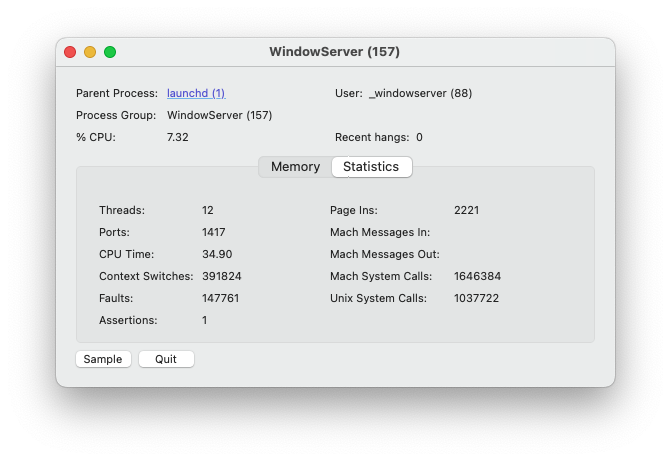The width and height of the screenshot is (671, 461).
Task: Zoom the window with green button
Action: tap(110, 52)
